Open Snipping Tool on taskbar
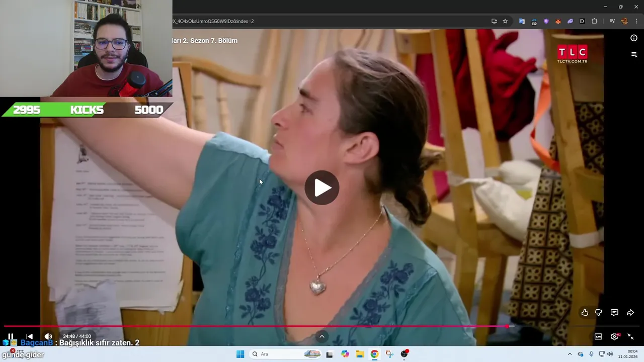Image resolution: width=644 pixels, height=362 pixels. click(x=389, y=354)
